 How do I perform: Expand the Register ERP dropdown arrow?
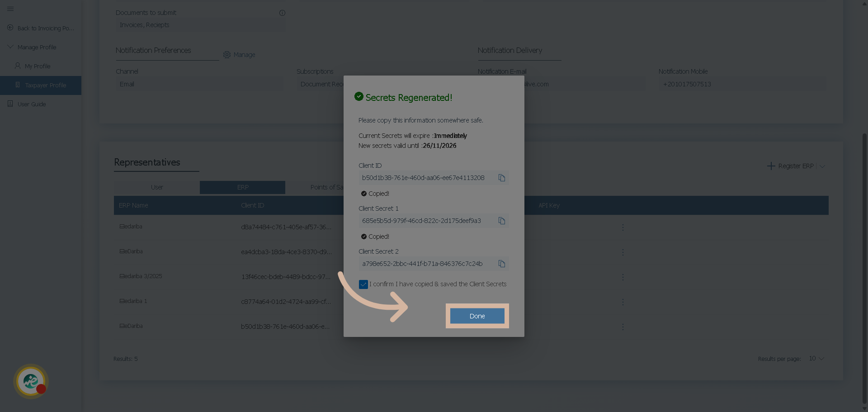coord(822,166)
